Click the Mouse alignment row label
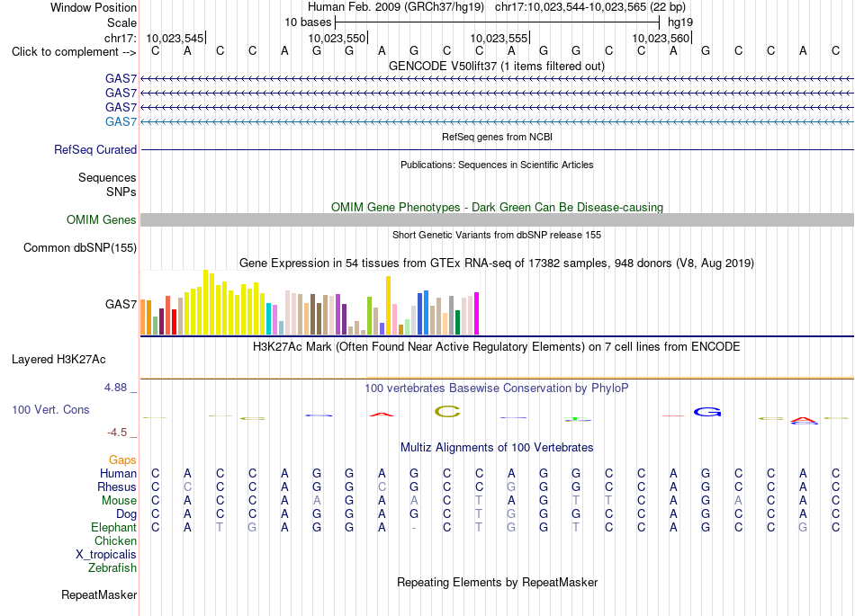Viewport: 855px width, 616px height. (119, 501)
